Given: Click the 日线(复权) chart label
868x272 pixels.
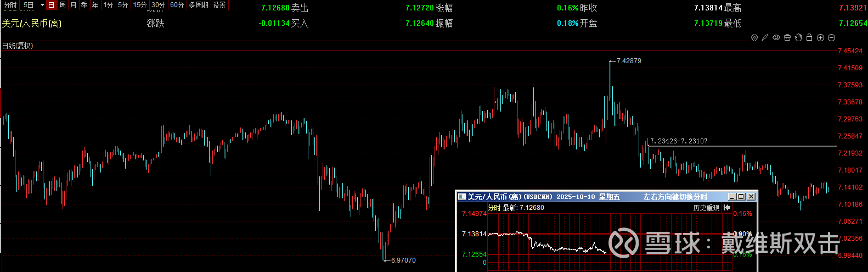Looking at the screenshot, I should pyautogui.click(x=18, y=46).
